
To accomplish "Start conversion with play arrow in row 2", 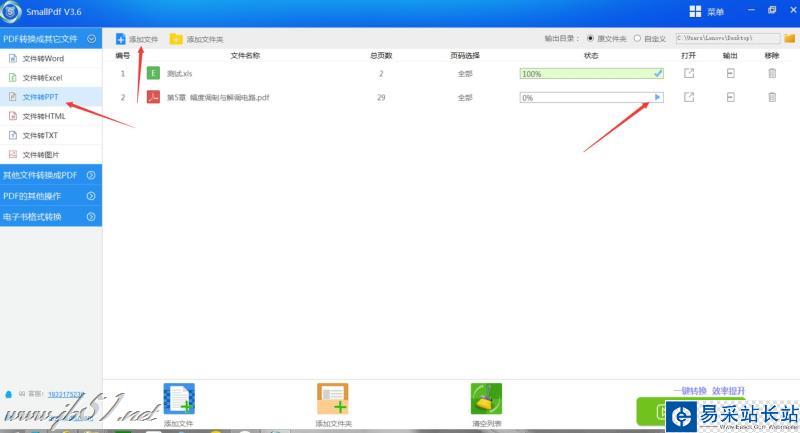I will (657, 97).
